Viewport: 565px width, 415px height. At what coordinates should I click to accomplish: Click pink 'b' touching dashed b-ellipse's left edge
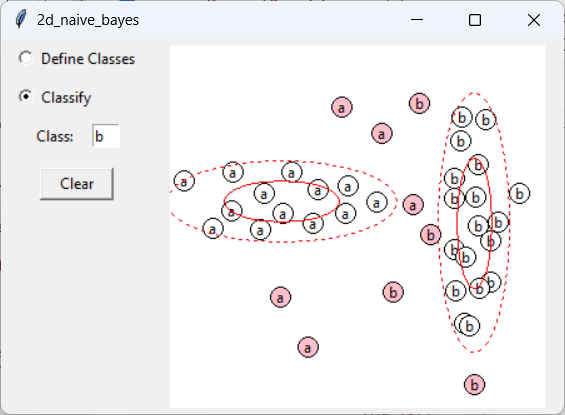(431, 235)
